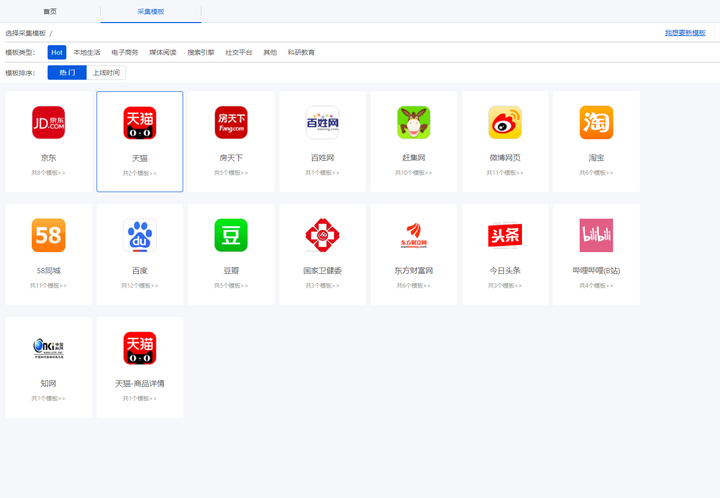This screenshot has width=720, height=498.
Task: Switch to the 采集模板 tab
Action: [151, 11]
